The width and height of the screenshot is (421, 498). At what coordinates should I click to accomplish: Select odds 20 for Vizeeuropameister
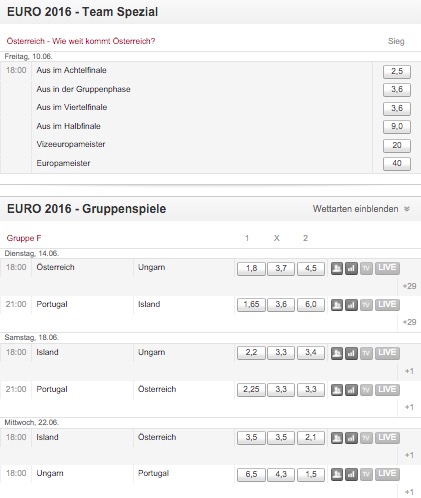397,146
